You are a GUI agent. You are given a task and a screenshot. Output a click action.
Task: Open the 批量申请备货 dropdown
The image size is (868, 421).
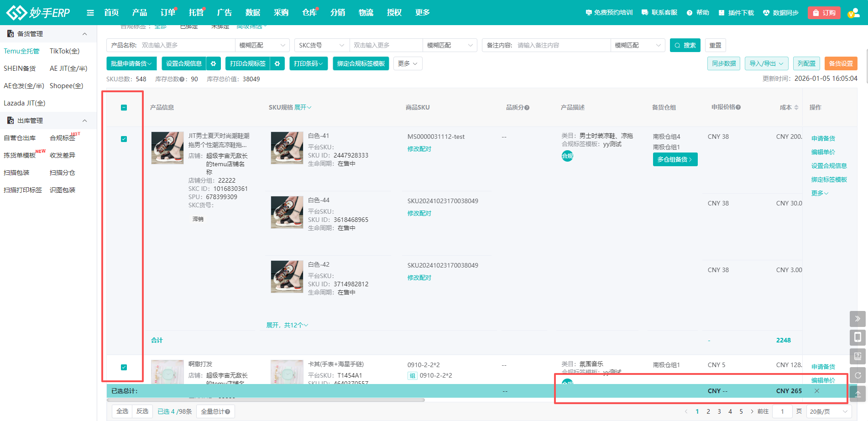tap(131, 63)
